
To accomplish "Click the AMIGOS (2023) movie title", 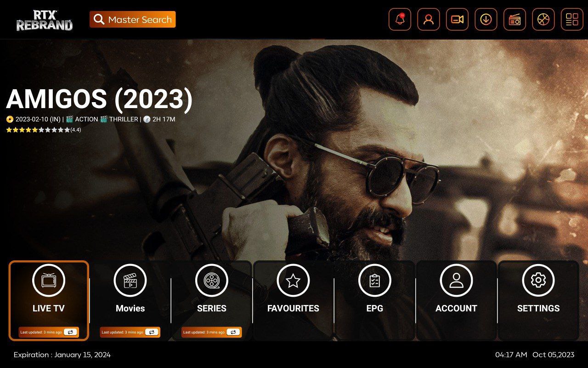I will (x=99, y=99).
